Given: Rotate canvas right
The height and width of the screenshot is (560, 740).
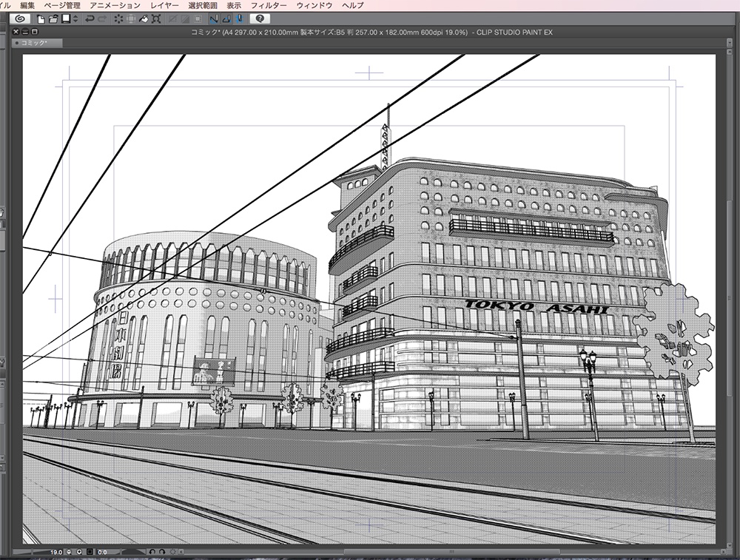Looking at the screenshot, I should pyautogui.click(x=162, y=552).
